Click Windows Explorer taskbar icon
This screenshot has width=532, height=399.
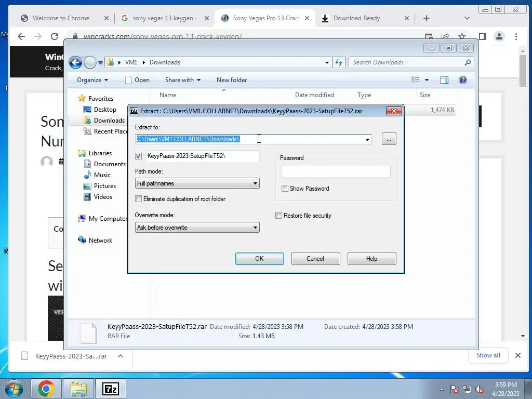pos(78,389)
